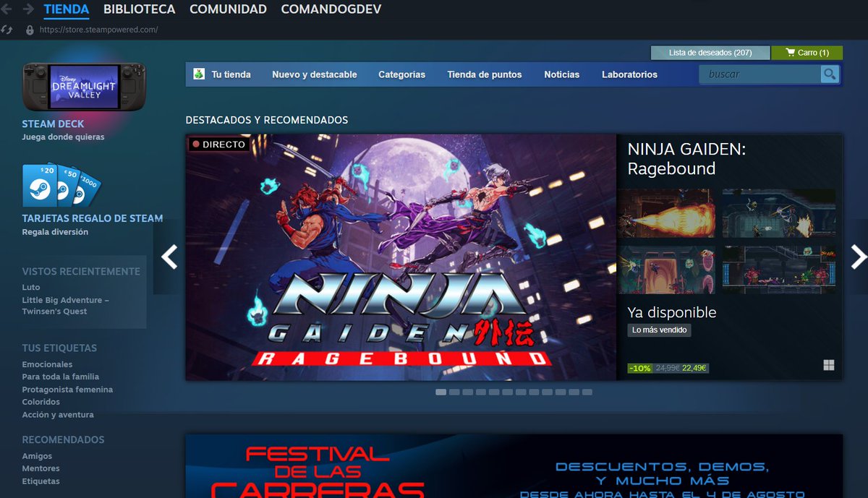Screen dimensions: 868x498
Task: Open the COMUNIDAD tab
Action: click(x=228, y=9)
